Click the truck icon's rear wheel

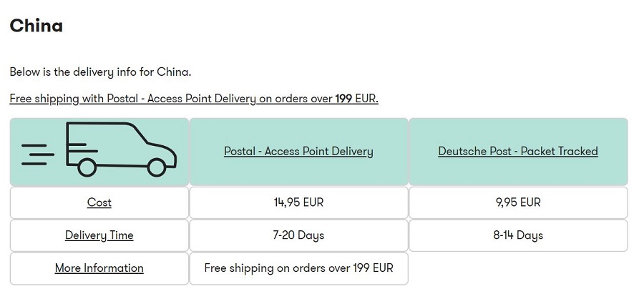[87, 167]
